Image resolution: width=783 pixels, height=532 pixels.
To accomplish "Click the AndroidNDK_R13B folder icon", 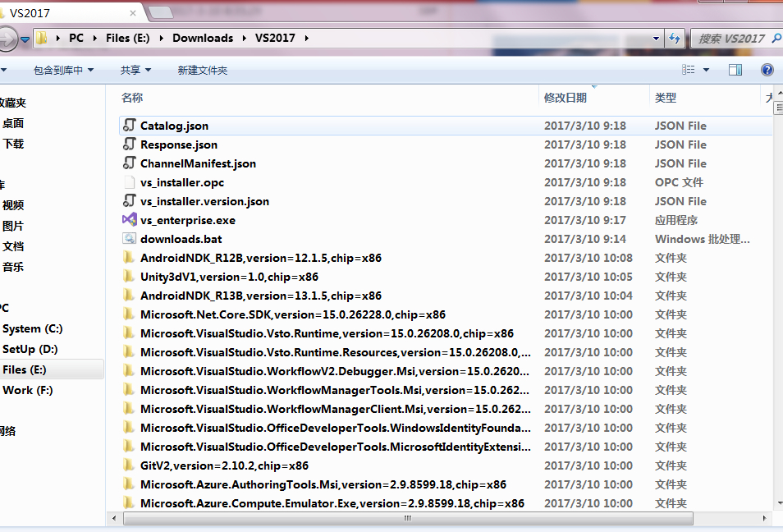I will tap(129, 296).
